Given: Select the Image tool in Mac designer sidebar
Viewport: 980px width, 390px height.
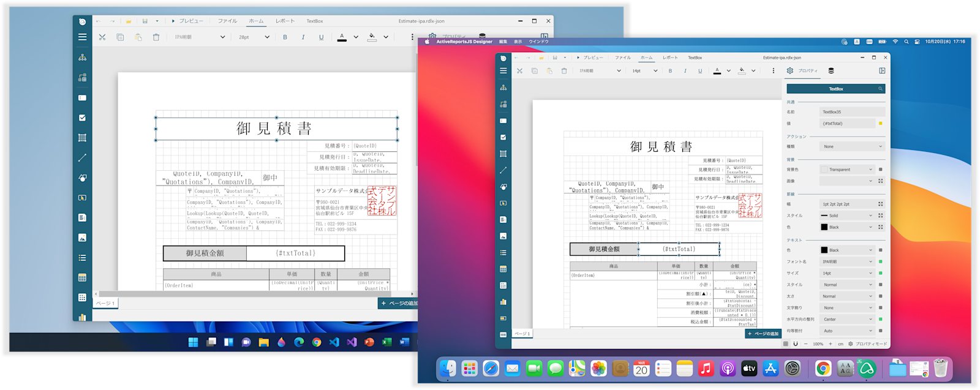Looking at the screenshot, I should 503,236.
